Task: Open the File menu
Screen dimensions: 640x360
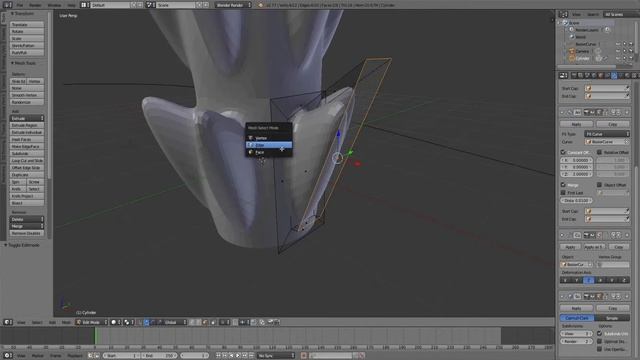Action: [x=20, y=5]
